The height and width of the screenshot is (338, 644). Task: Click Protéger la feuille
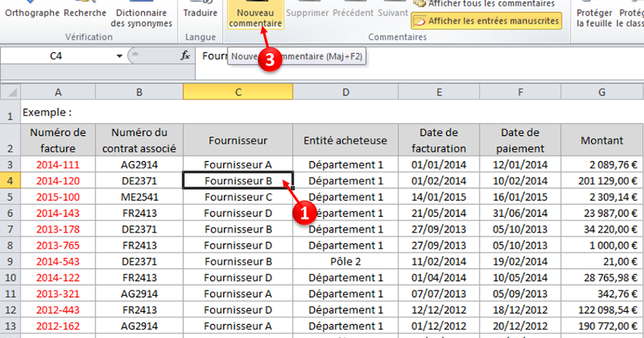coord(593,12)
